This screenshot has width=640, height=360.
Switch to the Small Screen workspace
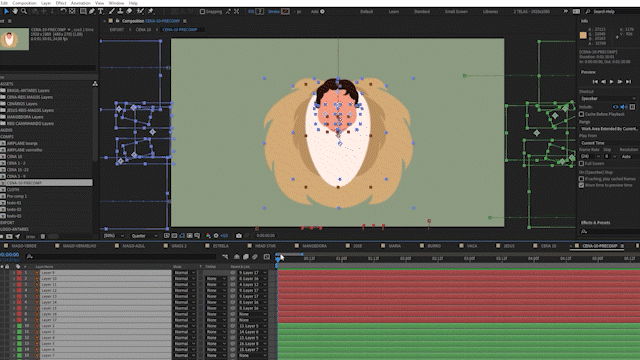click(456, 11)
